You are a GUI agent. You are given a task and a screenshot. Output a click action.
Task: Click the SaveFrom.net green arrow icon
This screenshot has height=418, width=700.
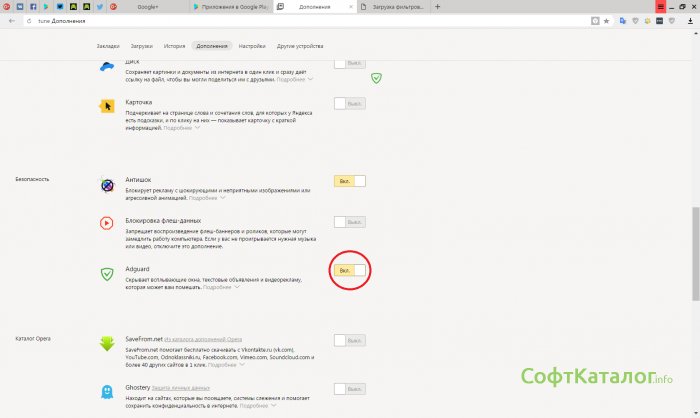(x=107, y=344)
